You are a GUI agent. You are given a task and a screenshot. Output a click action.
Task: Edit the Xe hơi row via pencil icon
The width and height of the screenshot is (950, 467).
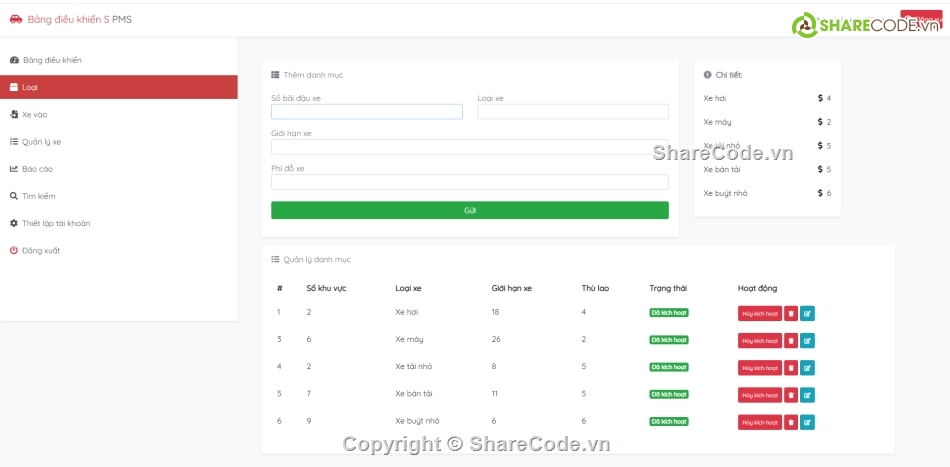[x=807, y=314]
